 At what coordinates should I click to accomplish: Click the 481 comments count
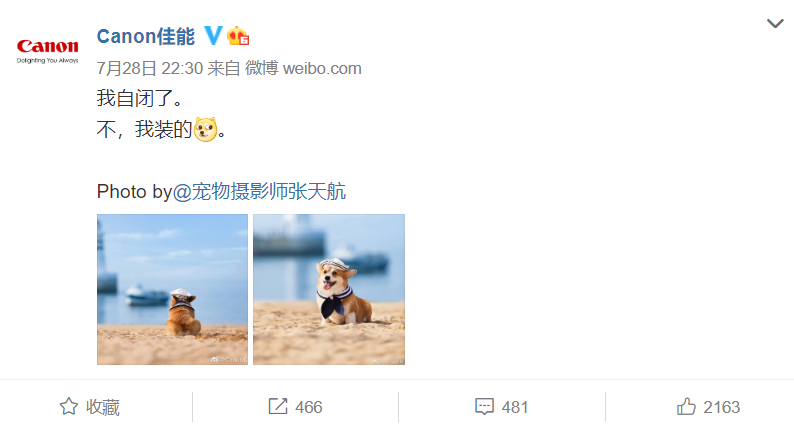click(515, 407)
